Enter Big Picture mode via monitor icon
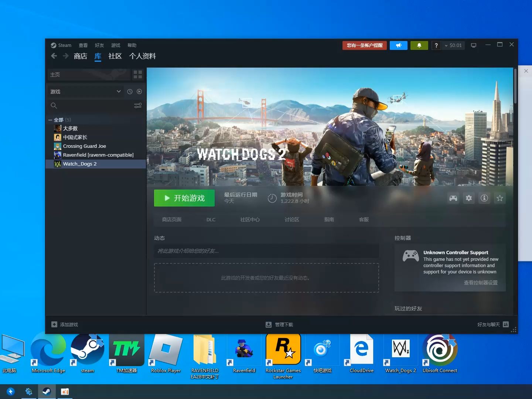Viewport: 532px width, 399px height. [474, 45]
